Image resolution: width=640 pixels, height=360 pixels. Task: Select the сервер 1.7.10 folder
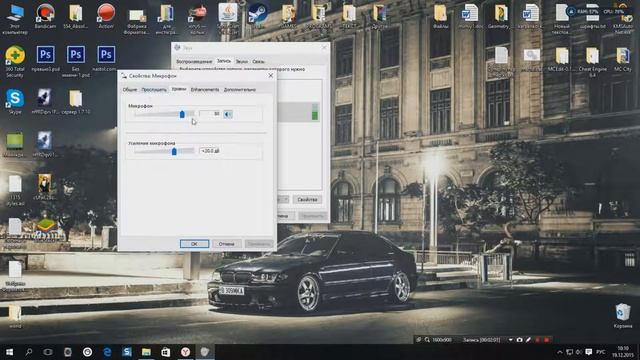pyautogui.click(x=76, y=102)
